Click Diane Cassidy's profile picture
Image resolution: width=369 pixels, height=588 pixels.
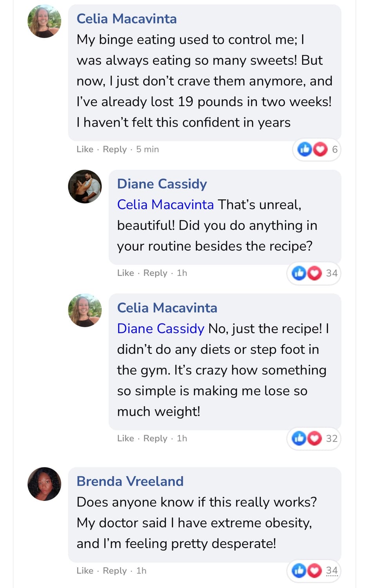[85, 187]
